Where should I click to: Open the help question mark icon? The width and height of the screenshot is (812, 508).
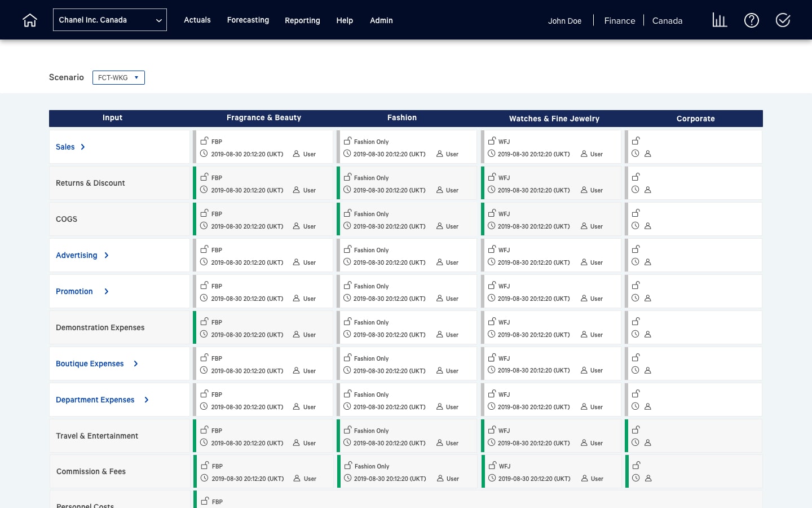[752, 20]
